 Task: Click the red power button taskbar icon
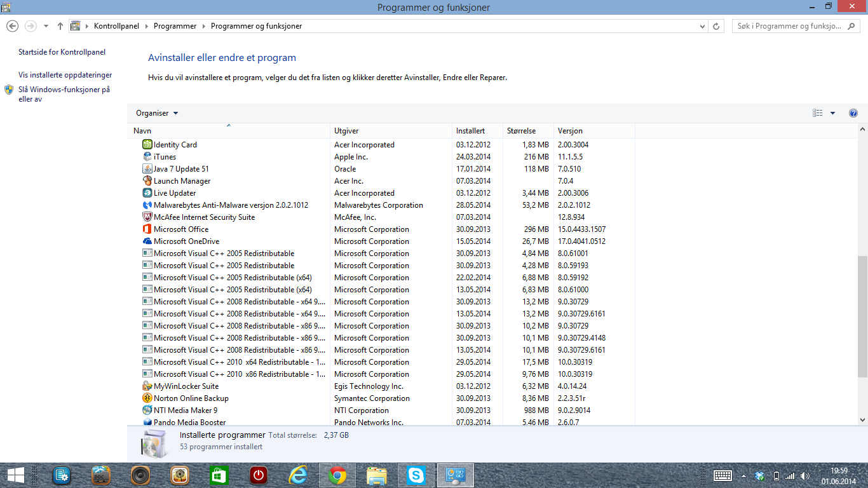[x=259, y=475]
